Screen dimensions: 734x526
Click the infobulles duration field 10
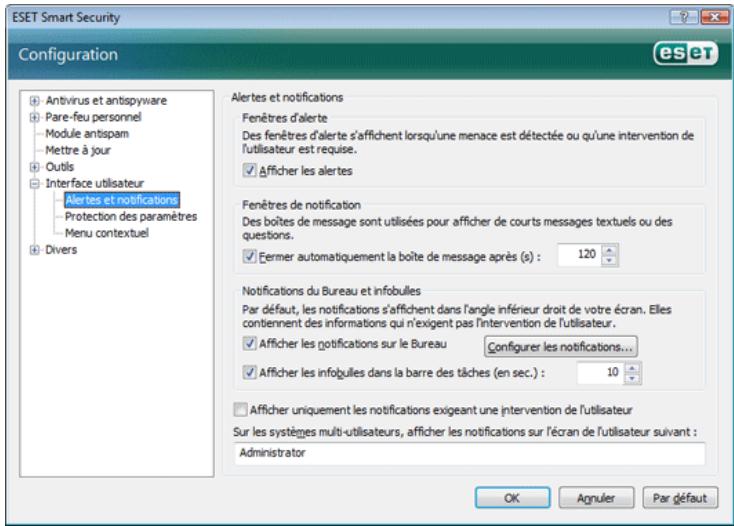point(601,373)
